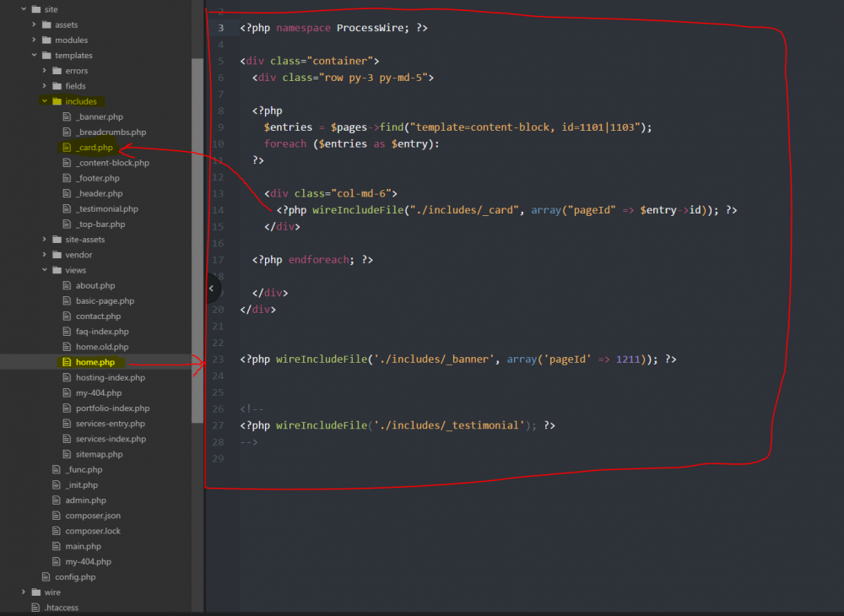
Task: Expand the assets folder
Action: pos(35,24)
